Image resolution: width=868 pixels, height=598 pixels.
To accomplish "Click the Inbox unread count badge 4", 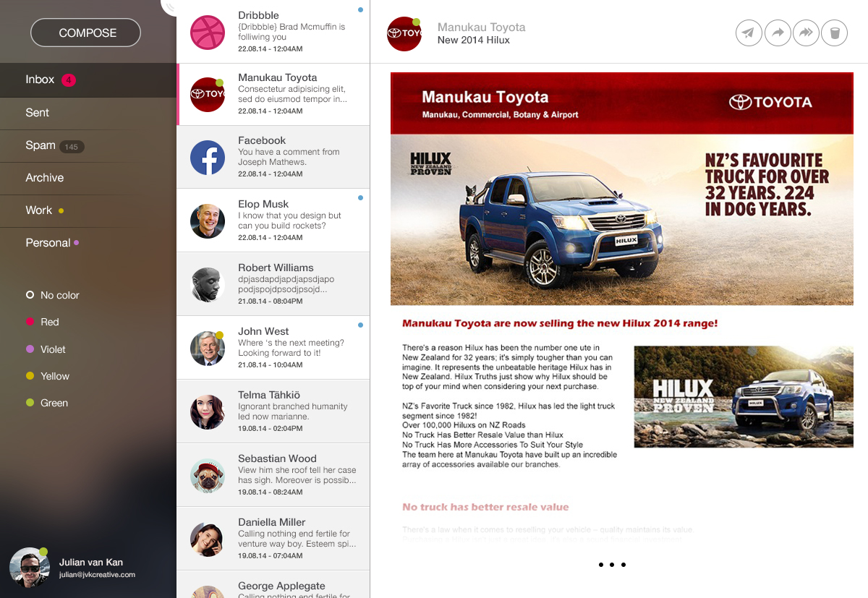I will [69, 80].
